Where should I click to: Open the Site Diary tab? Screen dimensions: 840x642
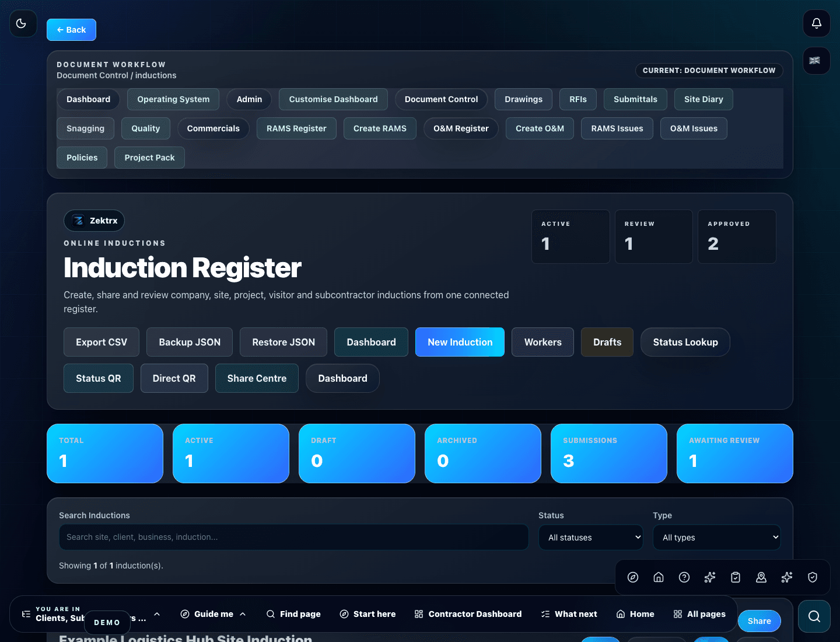[703, 99]
